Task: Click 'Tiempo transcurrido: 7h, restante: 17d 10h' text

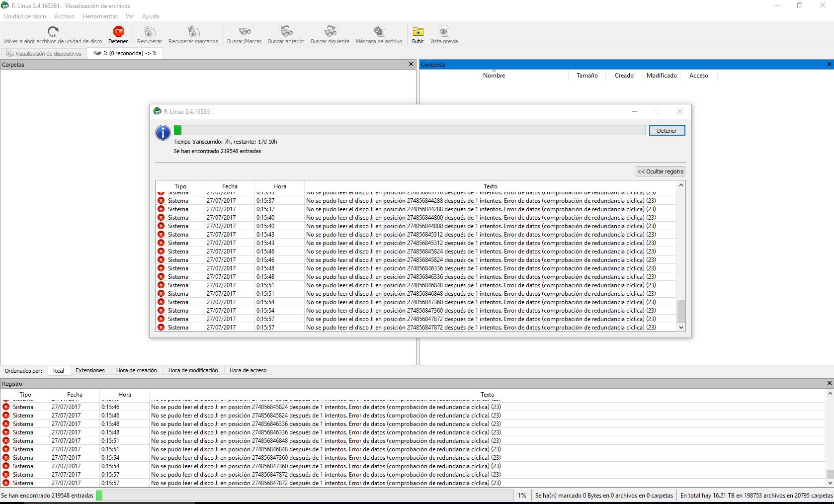Action: point(225,142)
